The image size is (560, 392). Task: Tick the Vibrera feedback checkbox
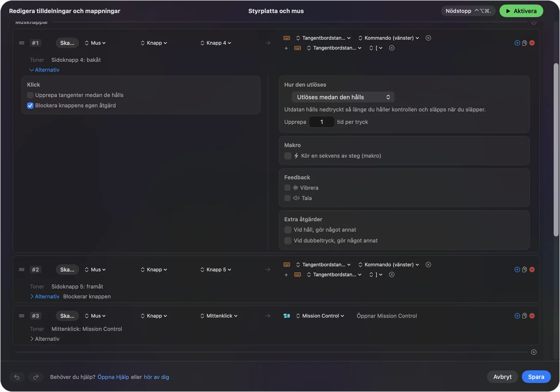point(287,188)
